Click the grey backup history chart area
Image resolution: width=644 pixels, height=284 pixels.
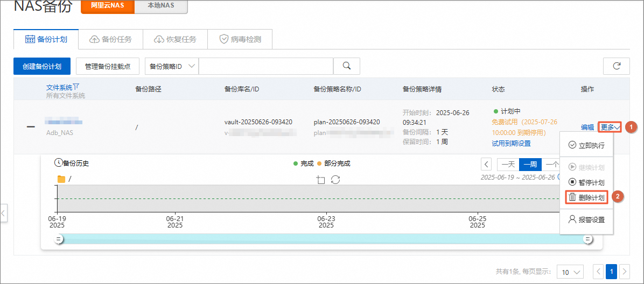pyautogui.click(x=309, y=198)
